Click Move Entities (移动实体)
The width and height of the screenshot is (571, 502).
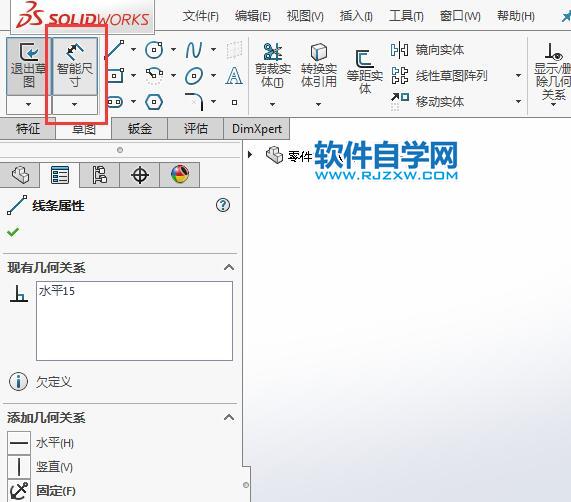[427, 101]
